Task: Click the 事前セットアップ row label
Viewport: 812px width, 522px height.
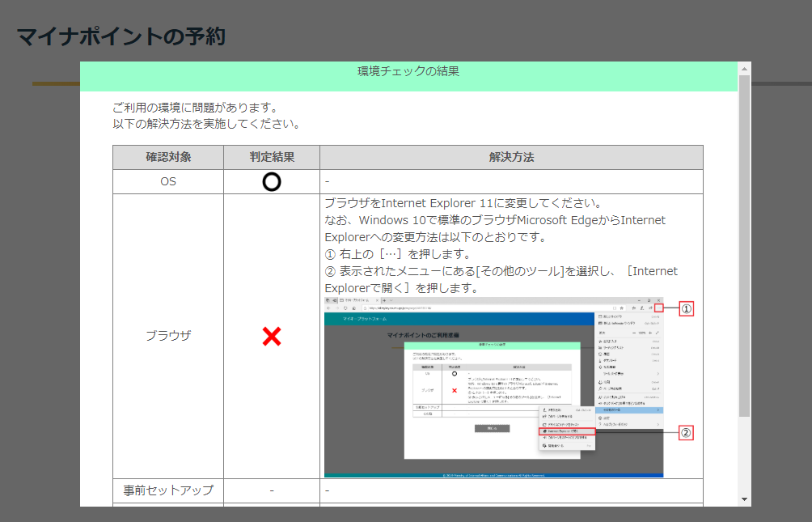Action: 168,490
